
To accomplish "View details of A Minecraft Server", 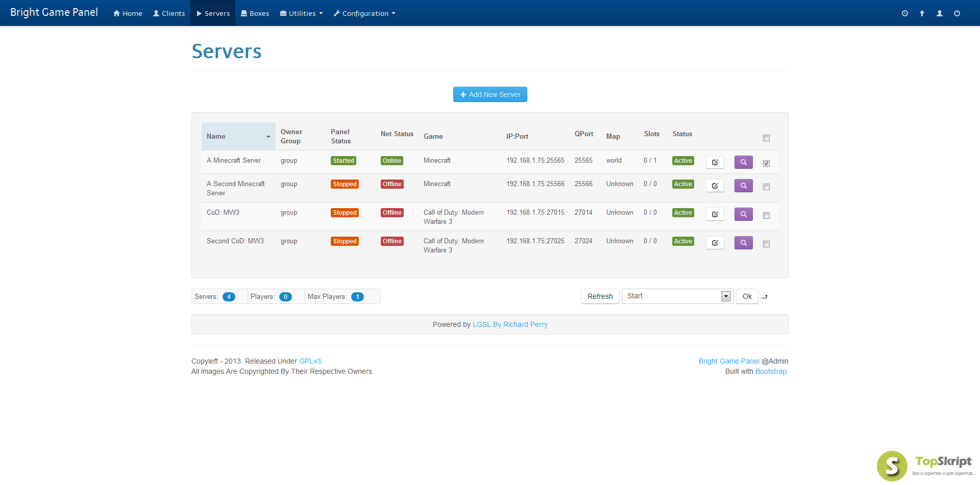I will [744, 162].
